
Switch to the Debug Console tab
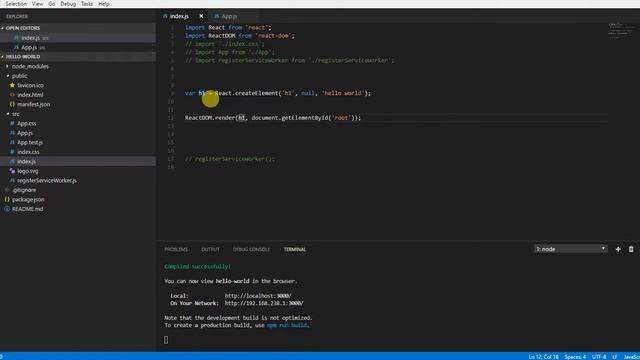251,249
